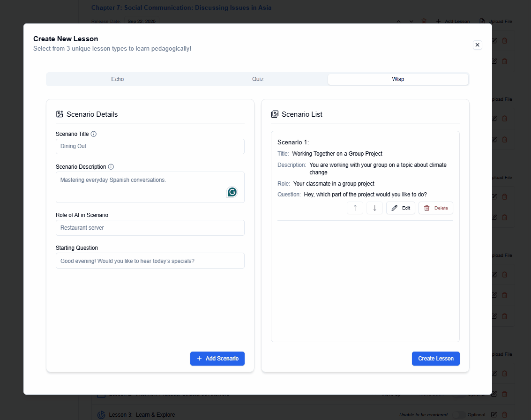Close the Create New Lesson dialog
Image resolution: width=531 pixels, height=420 pixels.
[477, 45]
